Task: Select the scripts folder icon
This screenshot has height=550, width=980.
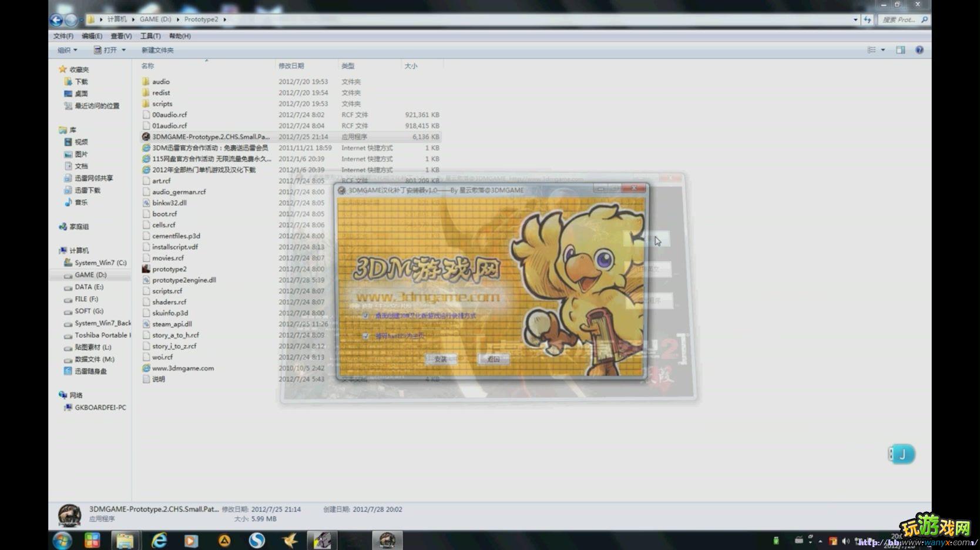Action: click(146, 104)
